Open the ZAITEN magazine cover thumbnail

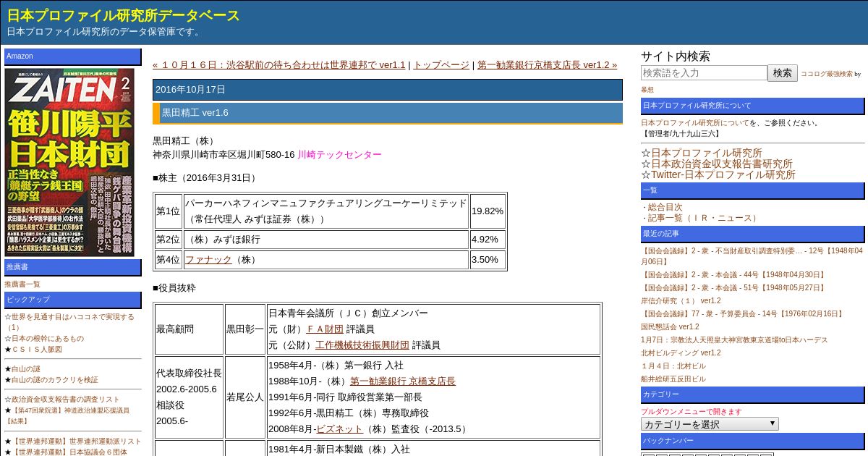point(69,162)
